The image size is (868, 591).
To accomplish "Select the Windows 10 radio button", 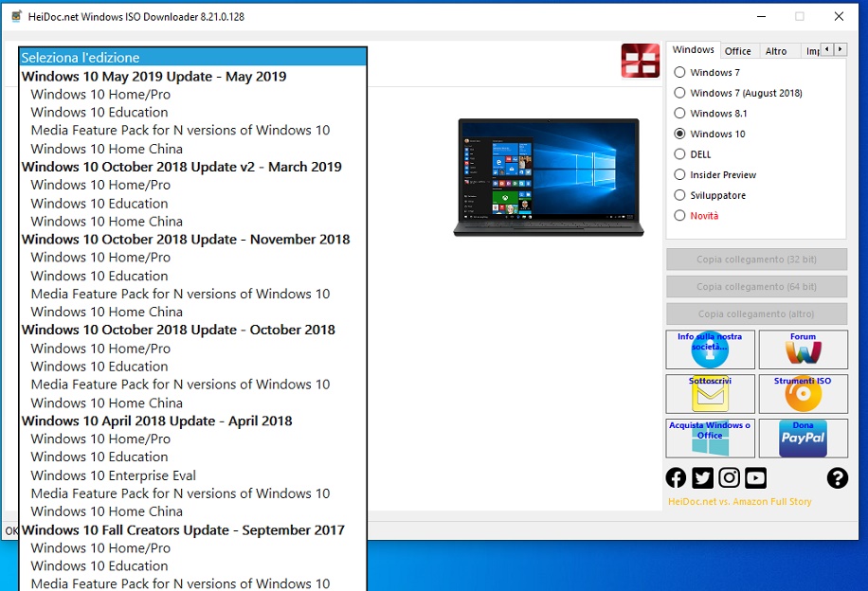I will click(x=709, y=134).
